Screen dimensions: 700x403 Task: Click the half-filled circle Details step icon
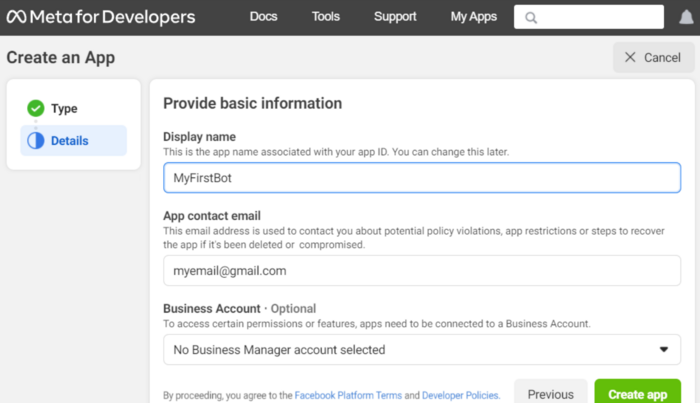tap(36, 141)
